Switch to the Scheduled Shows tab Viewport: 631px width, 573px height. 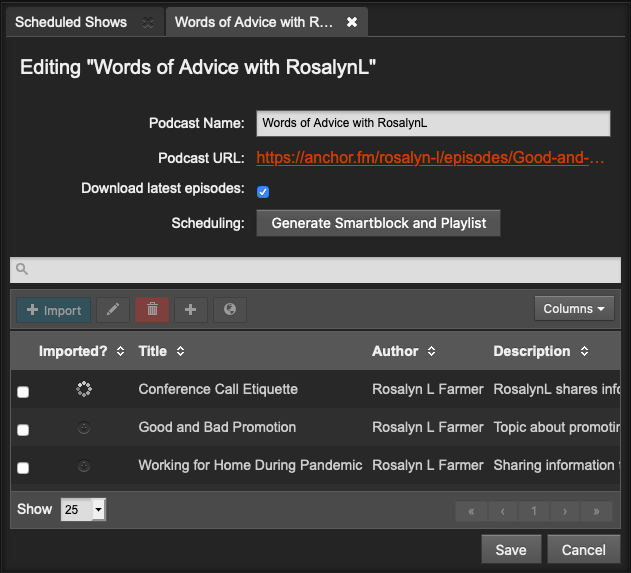click(x=72, y=22)
